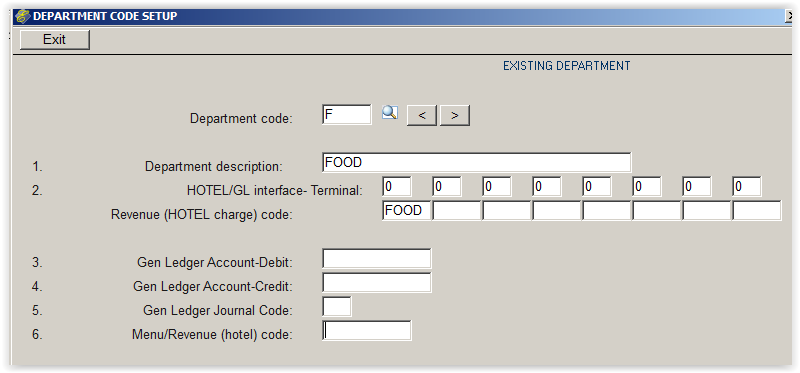This screenshot has width=800, height=373.
Task: Click eighth HOTEL/GL interface Terminal field
Action: (746, 187)
